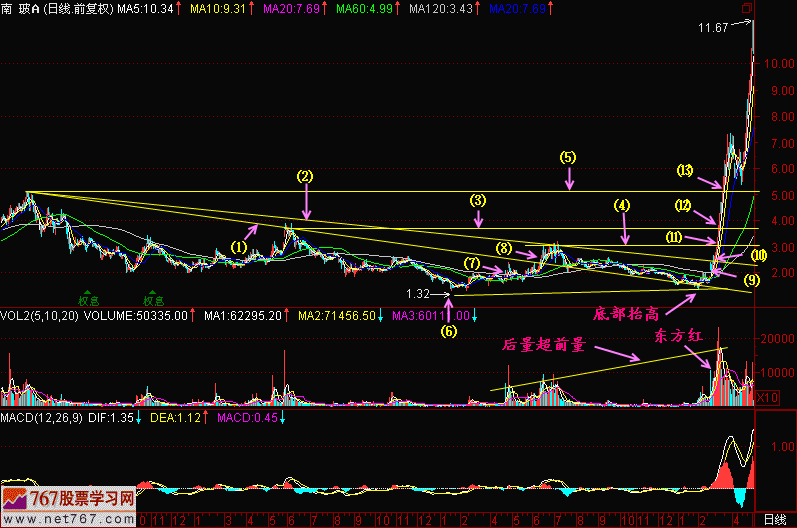Click the 767股票学习网 logo text
Screen dimensions: 797x528
[78, 497]
